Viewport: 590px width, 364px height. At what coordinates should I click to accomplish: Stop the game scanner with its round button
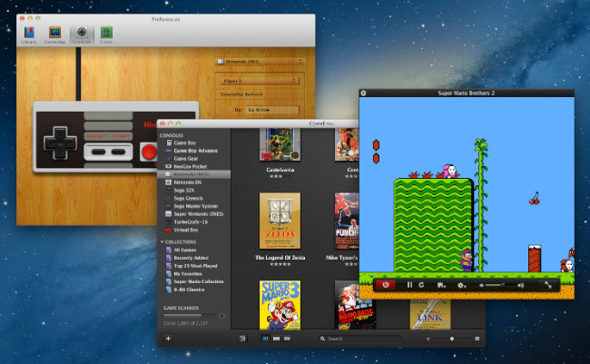(x=221, y=316)
